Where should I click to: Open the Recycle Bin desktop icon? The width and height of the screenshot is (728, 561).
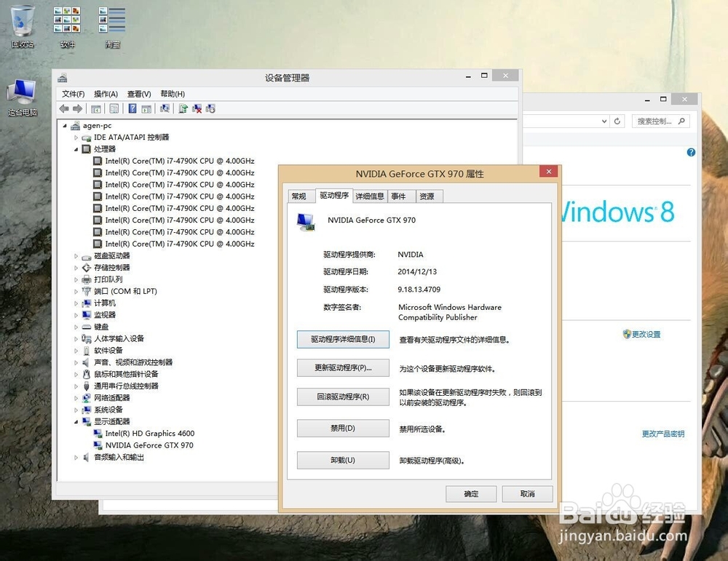tap(23, 27)
